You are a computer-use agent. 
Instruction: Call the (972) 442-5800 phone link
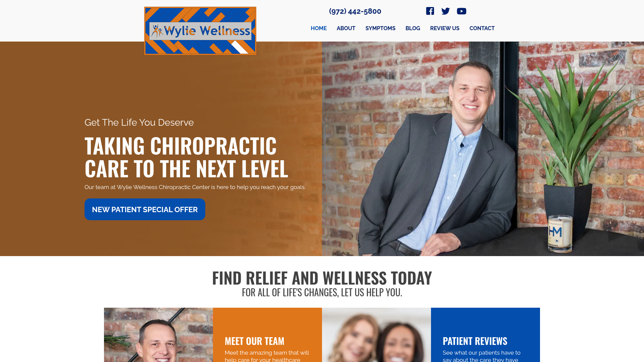(x=355, y=11)
